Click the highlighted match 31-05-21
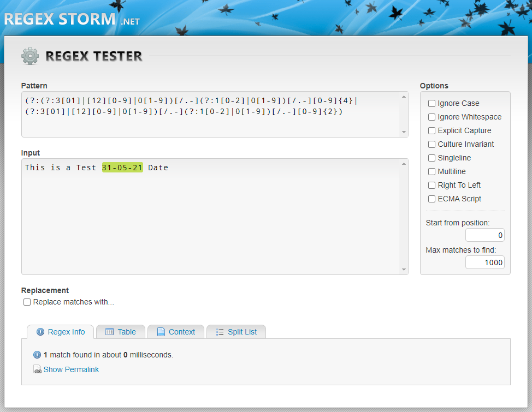This screenshot has height=412, width=532. [122, 168]
